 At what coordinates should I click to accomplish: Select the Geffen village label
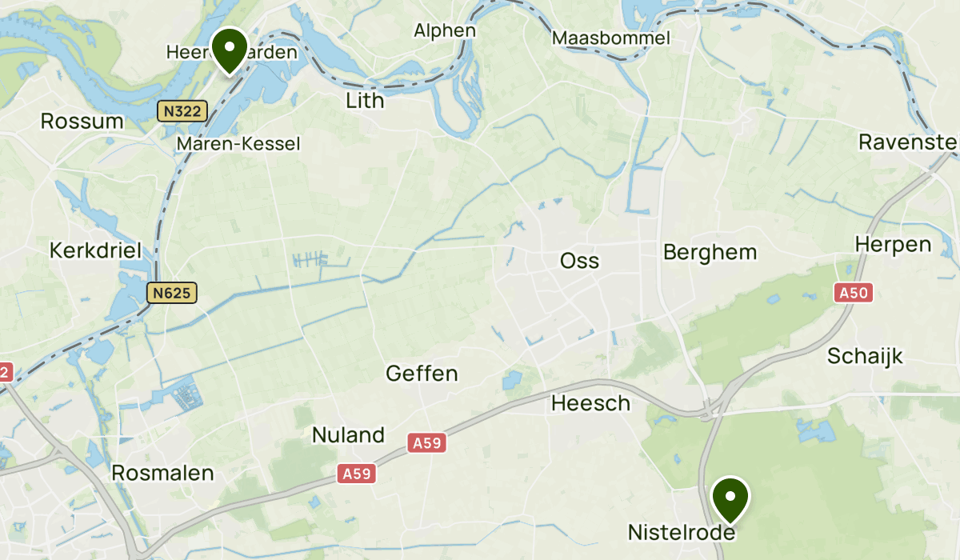click(x=422, y=374)
